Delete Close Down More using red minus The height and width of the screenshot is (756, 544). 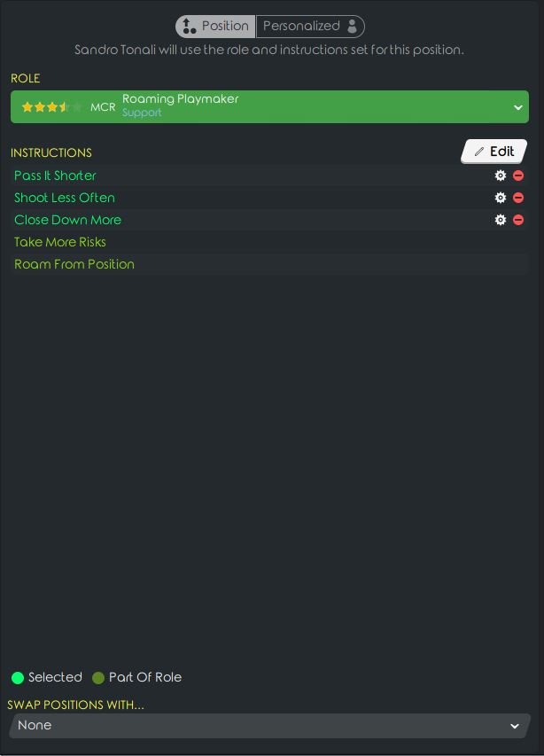click(x=518, y=220)
